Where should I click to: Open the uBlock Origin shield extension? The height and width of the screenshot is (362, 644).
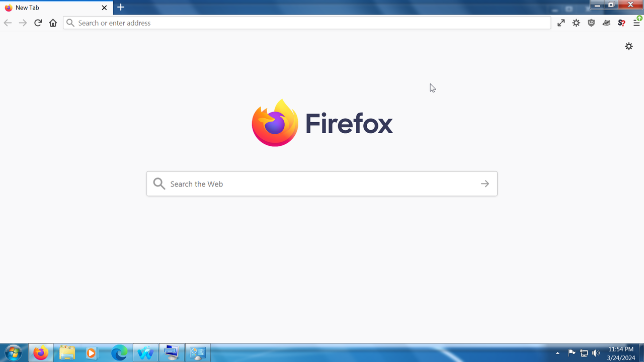pyautogui.click(x=591, y=23)
